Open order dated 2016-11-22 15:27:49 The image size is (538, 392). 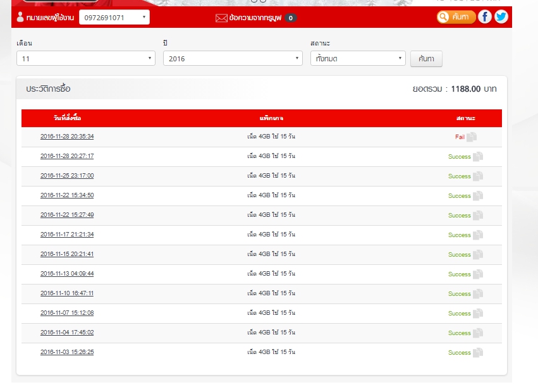click(x=67, y=214)
